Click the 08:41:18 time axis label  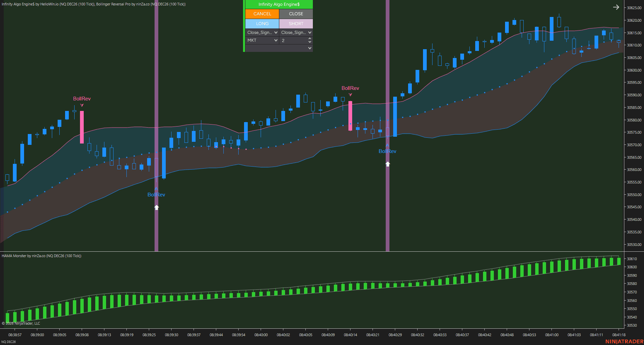pyautogui.click(x=619, y=335)
